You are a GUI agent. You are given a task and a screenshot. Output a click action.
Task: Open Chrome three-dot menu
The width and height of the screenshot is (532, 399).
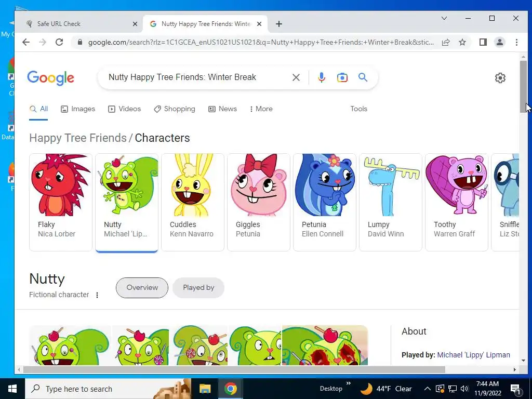pyautogui.click(x=516, y=42)
